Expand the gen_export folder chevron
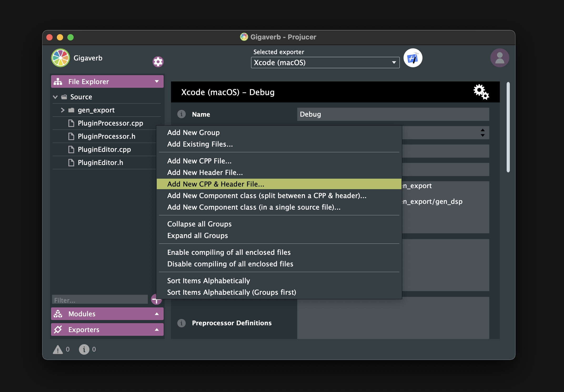Screen dimensions: 564x392 (x=63, y=110)
